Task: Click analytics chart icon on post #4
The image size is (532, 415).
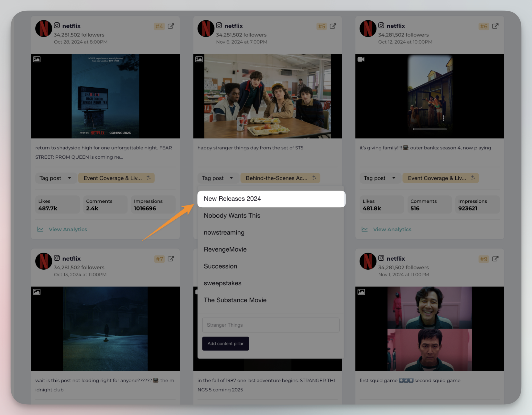Action: (40, 229)
